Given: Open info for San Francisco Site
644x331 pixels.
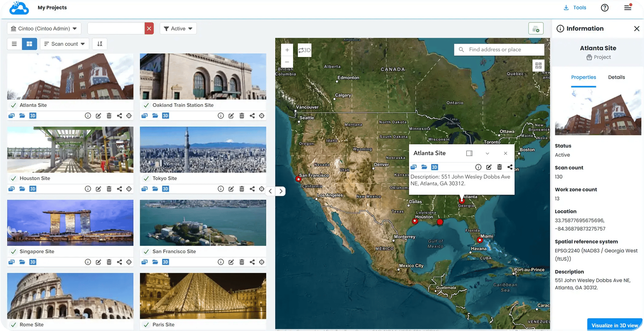Looking at the screenshot, I should (221, 262).
